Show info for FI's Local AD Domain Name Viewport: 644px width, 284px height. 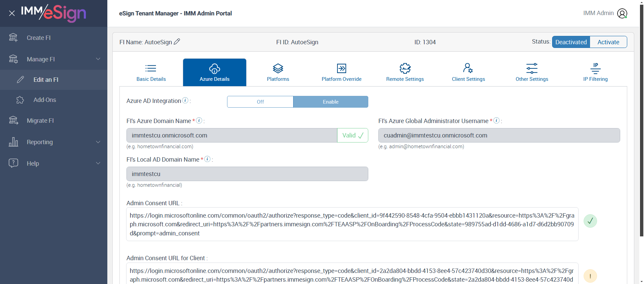(208, 159)
